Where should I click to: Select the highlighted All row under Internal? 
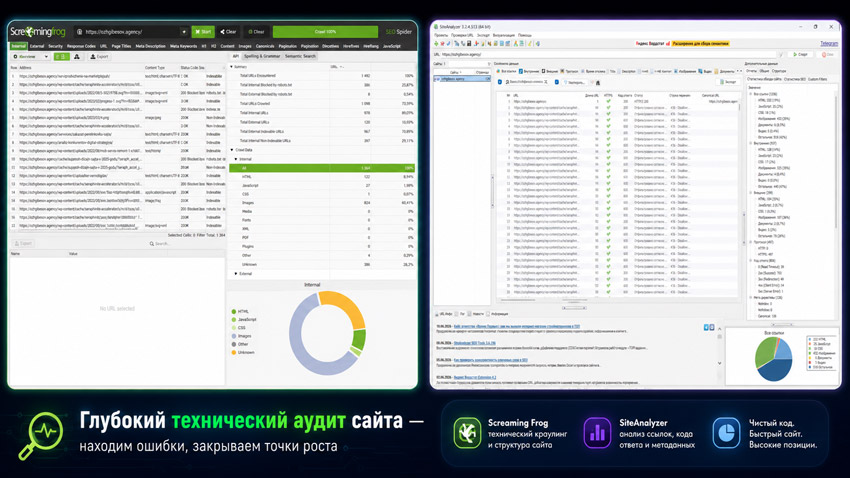point(322,169)
